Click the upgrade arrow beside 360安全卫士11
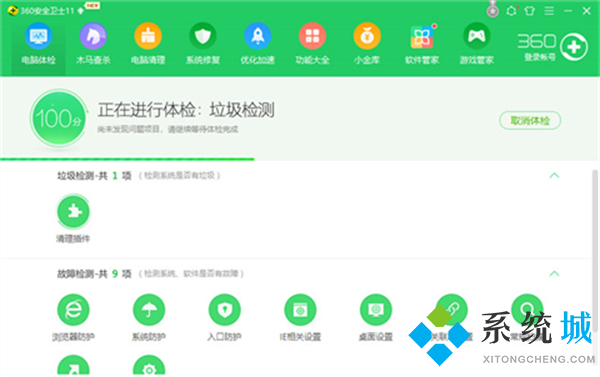 [81, 11]
